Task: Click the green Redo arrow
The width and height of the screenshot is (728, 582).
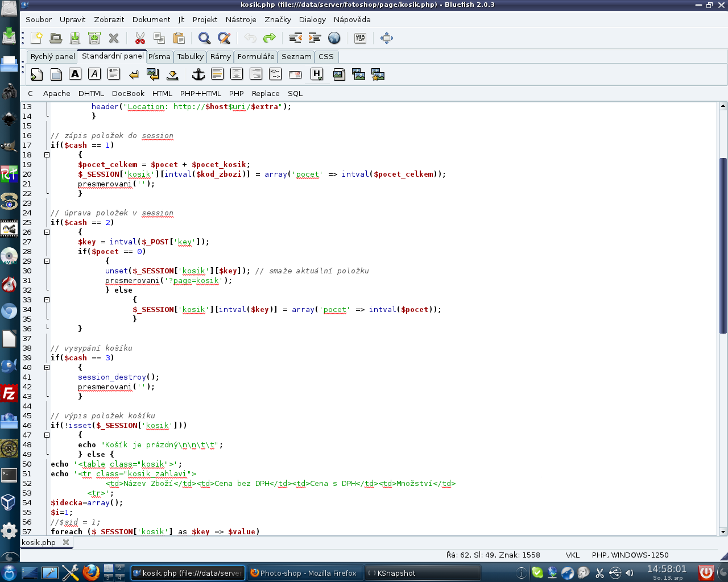Action: (x=270, y=38)
